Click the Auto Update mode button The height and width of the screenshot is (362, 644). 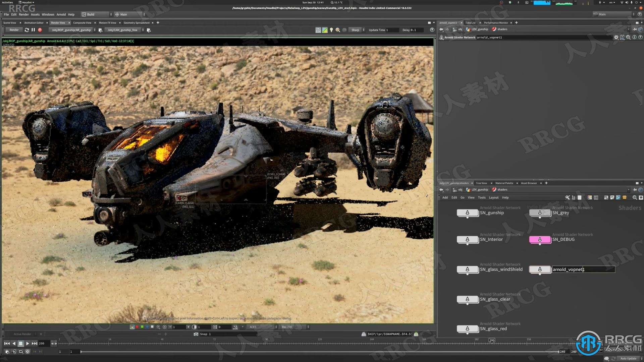[x=628, y=358]
